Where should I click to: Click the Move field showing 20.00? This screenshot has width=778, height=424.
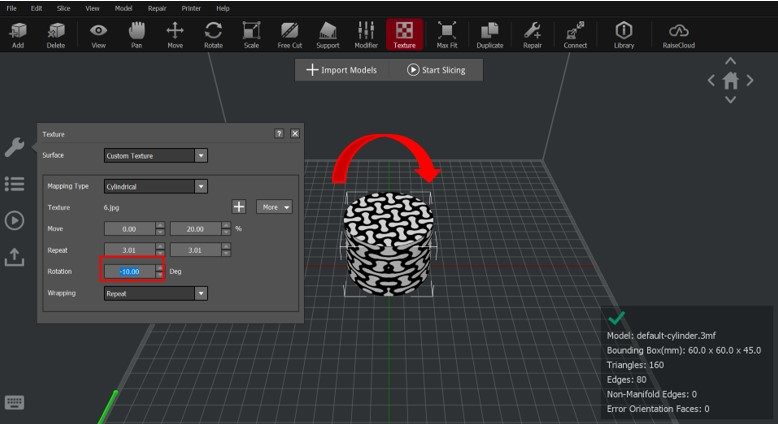coord(195,229)
